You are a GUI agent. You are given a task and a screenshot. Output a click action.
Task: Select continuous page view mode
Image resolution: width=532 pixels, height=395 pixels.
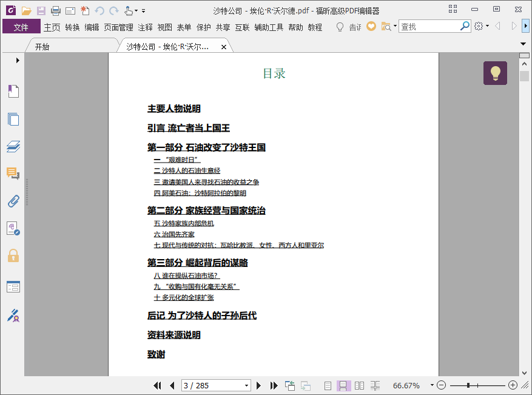(343, 385)
